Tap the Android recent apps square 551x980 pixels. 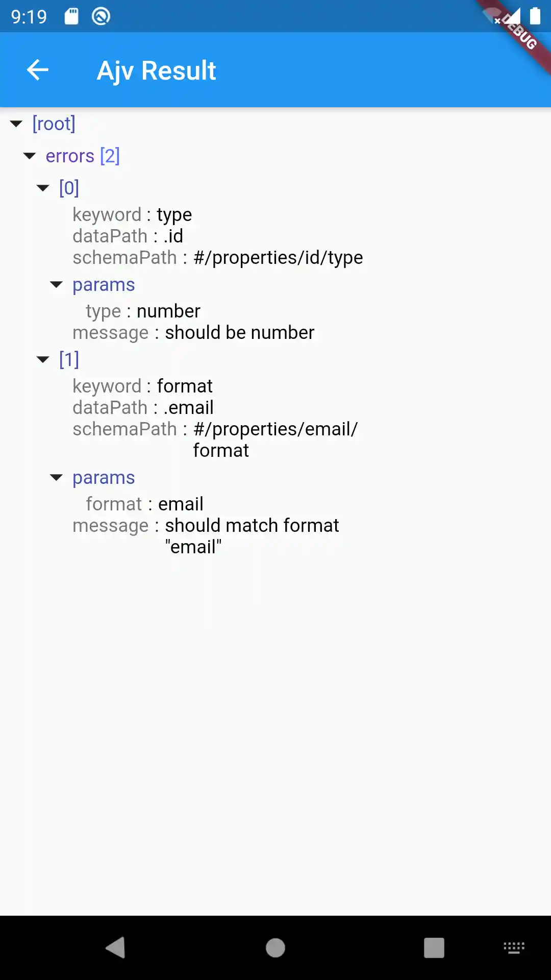(434, 948)
